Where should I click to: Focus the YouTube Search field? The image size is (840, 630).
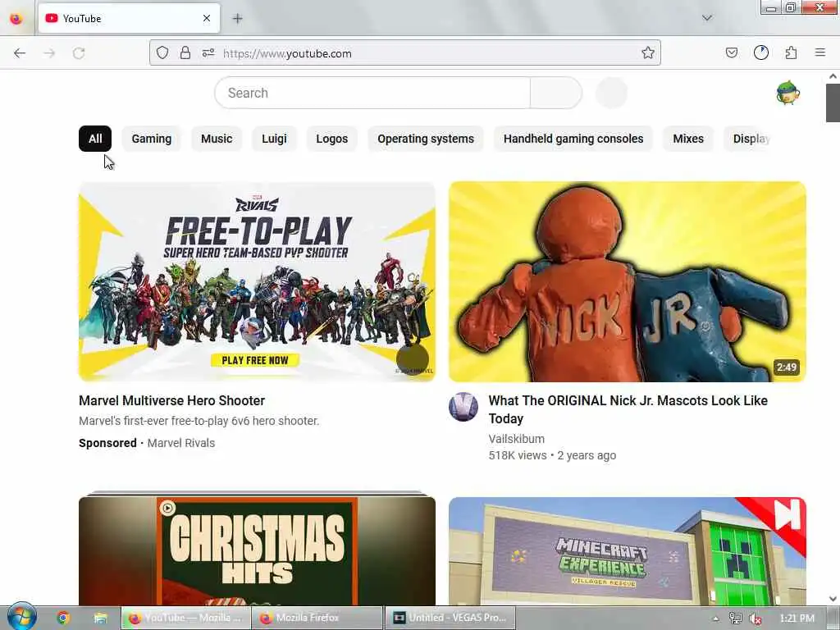point(372,93)
